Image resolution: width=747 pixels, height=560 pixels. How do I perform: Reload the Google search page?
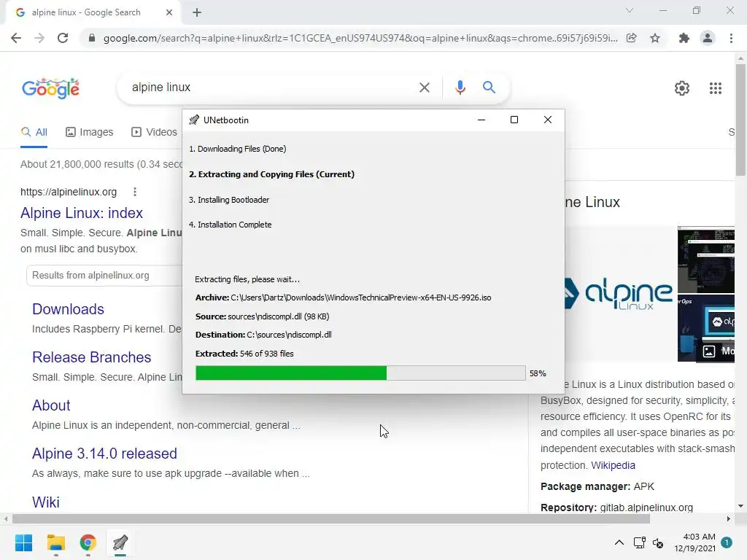pyautogui.click(x=63, y=38)
